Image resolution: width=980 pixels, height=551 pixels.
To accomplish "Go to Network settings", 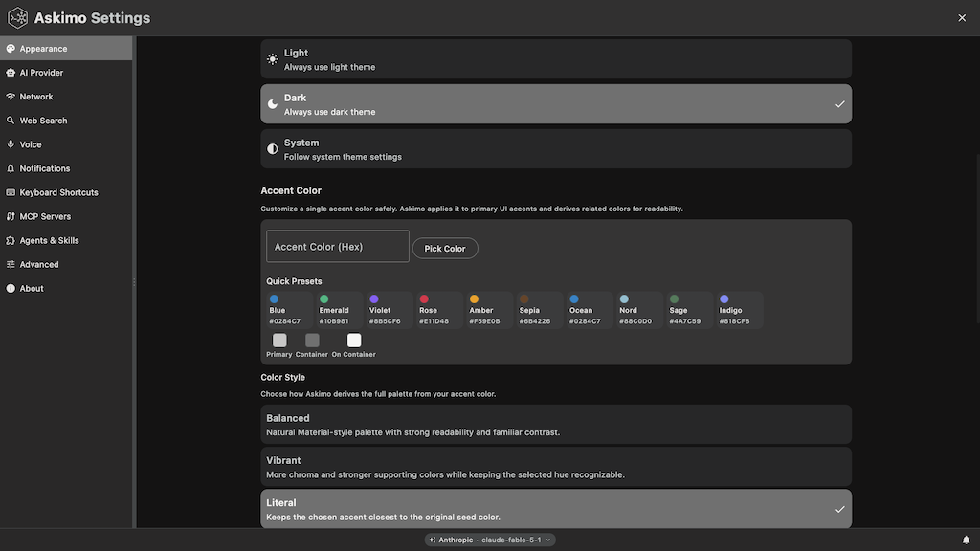I will (66, 97).
